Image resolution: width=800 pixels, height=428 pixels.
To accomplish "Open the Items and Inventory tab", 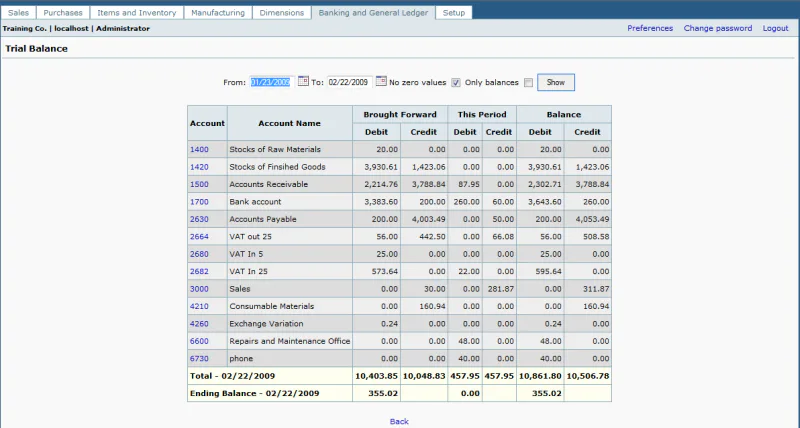I will [x=137, y=12].
